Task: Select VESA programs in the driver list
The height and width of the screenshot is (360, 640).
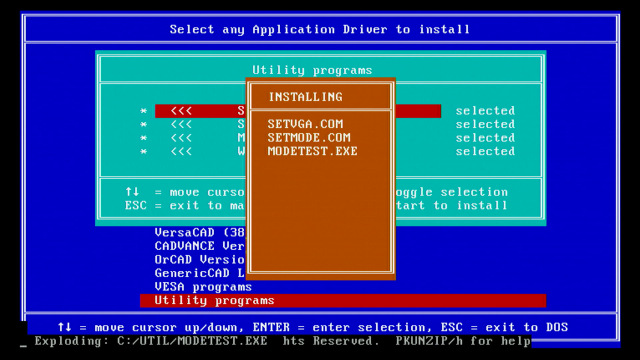Action: tap(203, 287)
